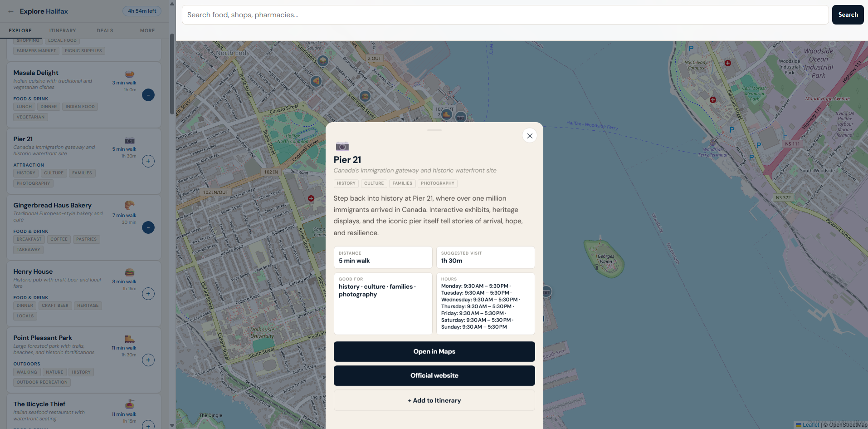868x429 pixels.
Task: Open the Henry House card title
Action: tap(33, 271)
